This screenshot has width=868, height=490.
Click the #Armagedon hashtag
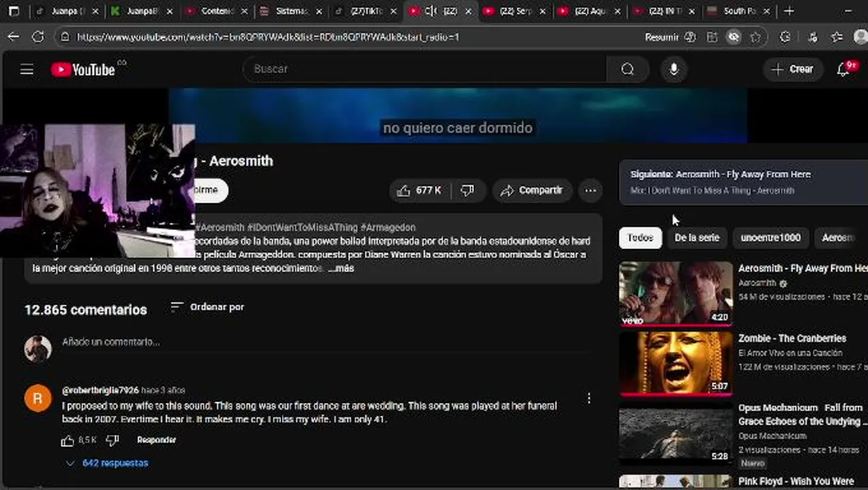tap(388, 227)
